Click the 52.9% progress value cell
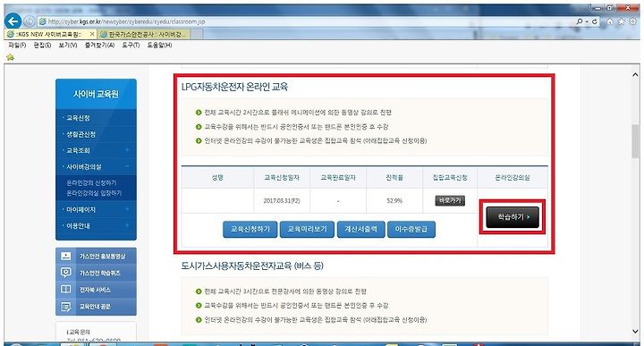Screen dimensions: 644x346 tap(394, 201)
